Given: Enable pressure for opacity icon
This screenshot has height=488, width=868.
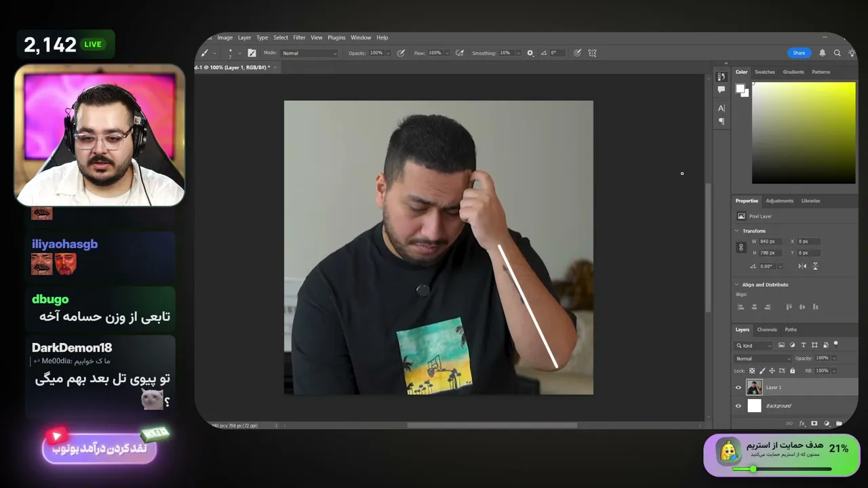Looking at the screenshot, I should (401, 53).
